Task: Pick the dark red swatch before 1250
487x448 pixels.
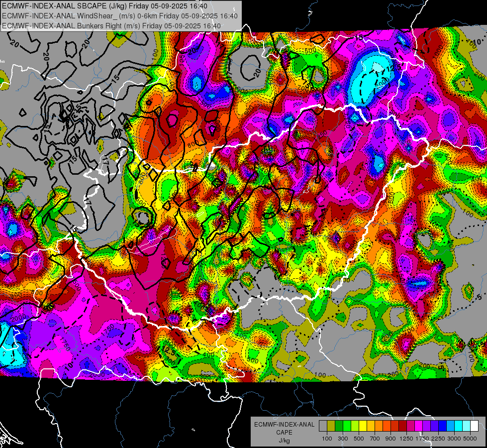Action: click(402, 426)
